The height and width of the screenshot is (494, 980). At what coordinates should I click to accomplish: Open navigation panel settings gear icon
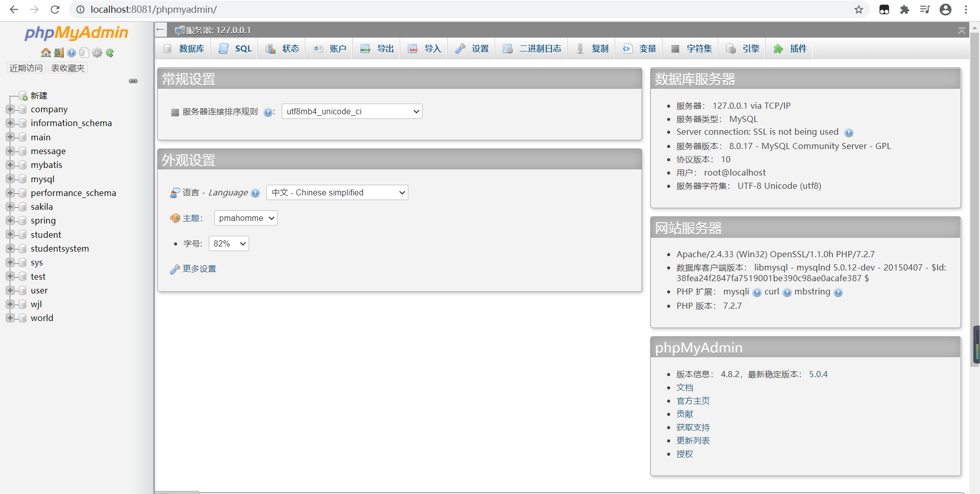point(97,53)
